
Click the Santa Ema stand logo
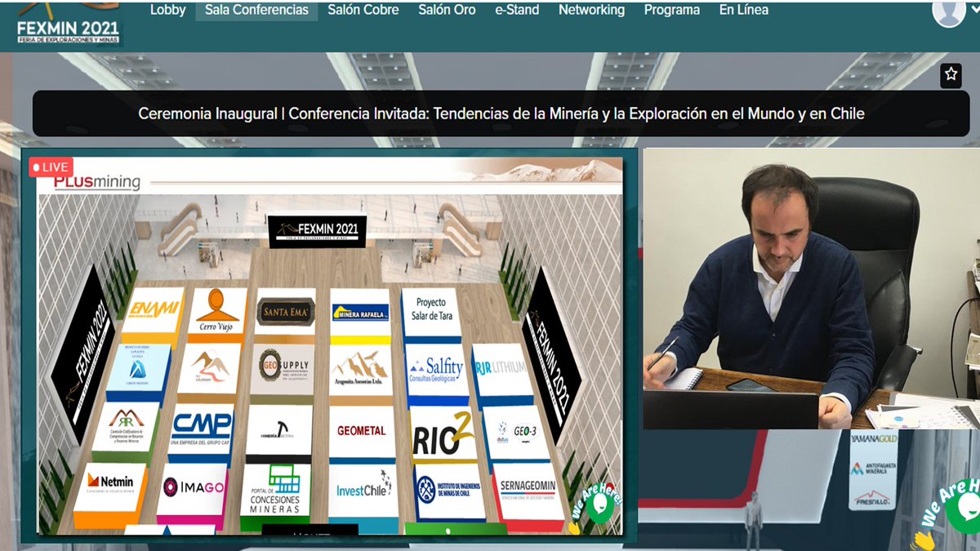point(286,311)
